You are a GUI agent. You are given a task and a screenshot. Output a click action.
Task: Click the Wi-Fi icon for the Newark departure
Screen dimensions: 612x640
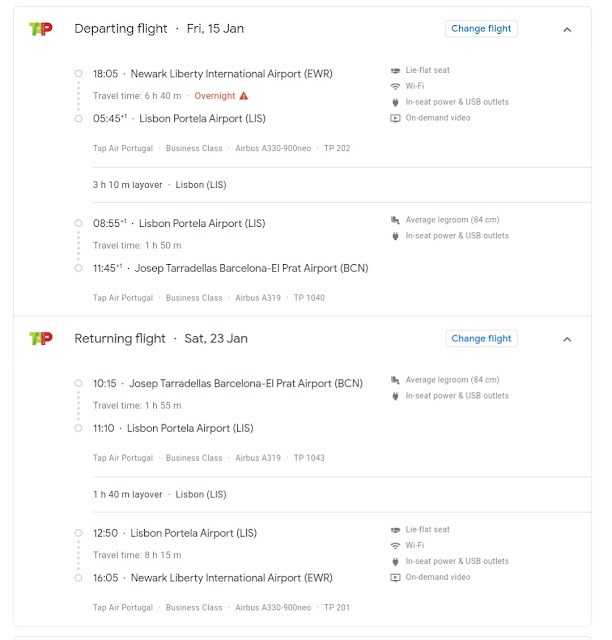[395, 87]
